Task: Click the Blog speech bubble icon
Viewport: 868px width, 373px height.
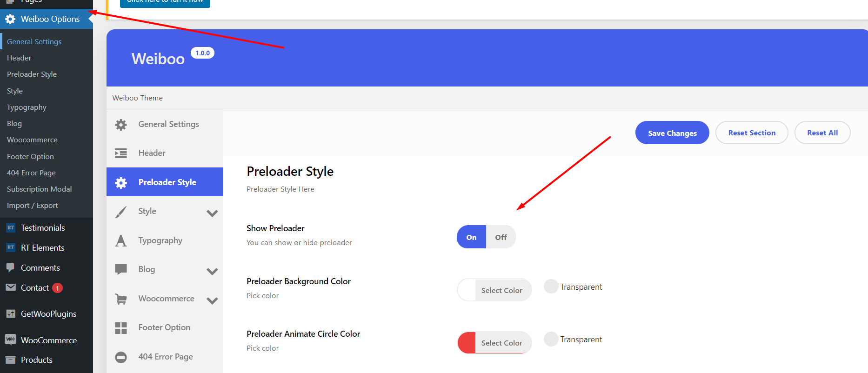Action: tap(121, 269)
